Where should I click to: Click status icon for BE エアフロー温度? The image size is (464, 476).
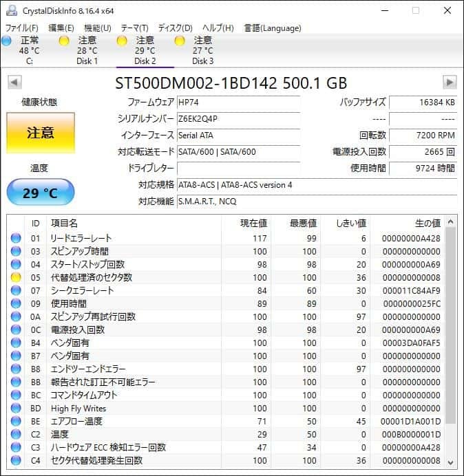point(16,422)
